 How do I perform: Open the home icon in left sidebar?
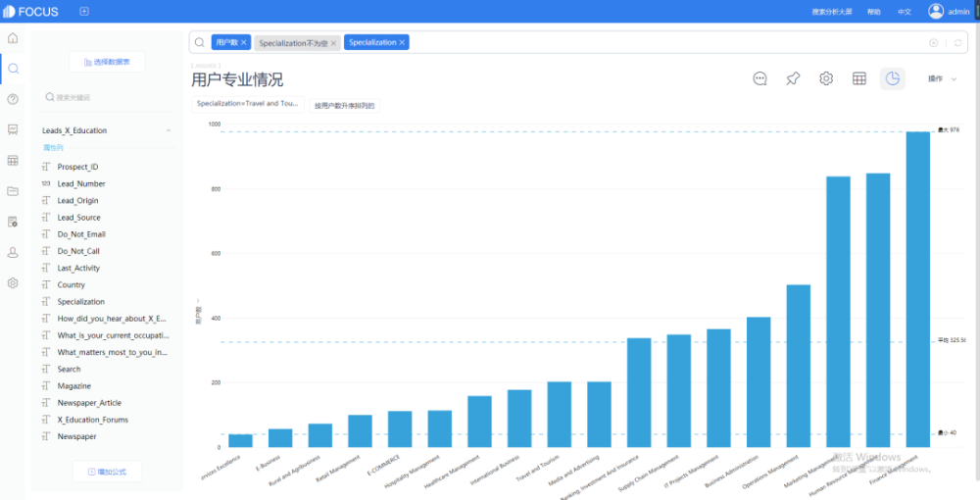coord(13,38)
